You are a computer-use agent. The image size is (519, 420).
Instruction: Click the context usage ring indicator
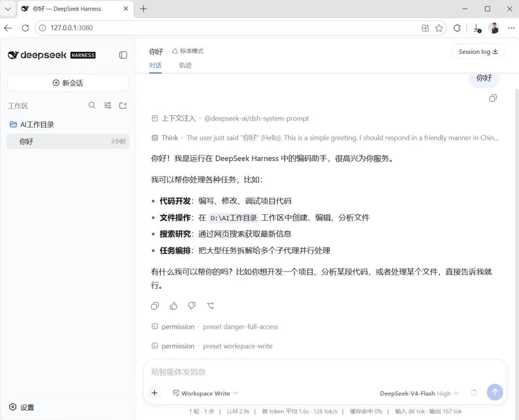pyautogui.click(x=474, y=393)
